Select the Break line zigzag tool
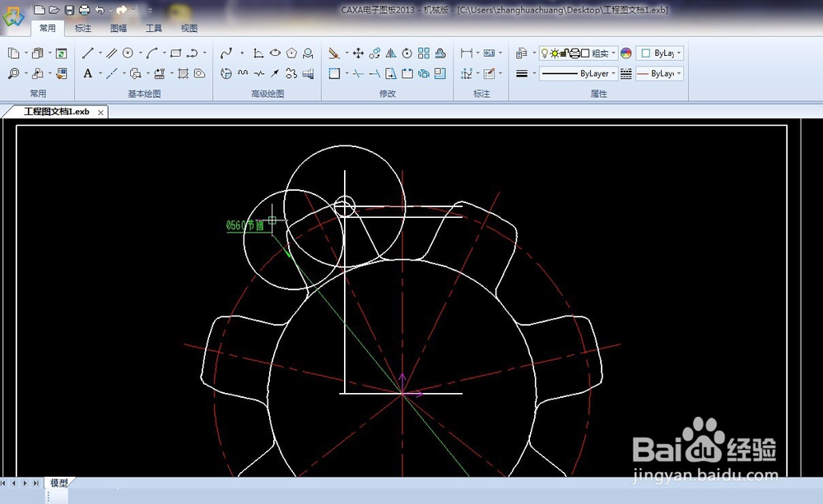 pyautogui.click(x=258, y=73)
